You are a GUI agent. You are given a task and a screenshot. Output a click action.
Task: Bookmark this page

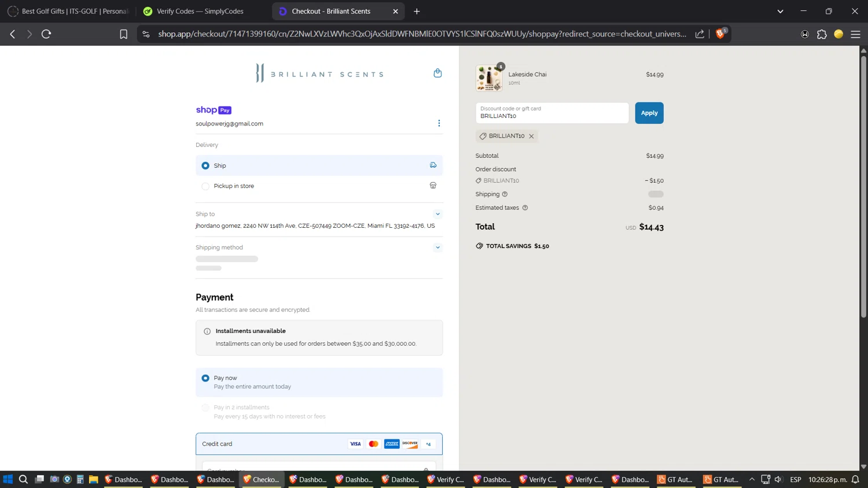pyautogui.click(x=123, y=34)
